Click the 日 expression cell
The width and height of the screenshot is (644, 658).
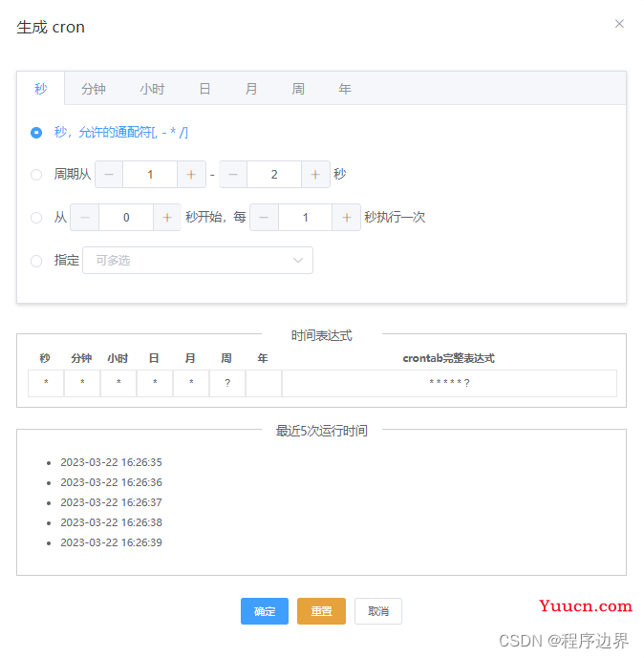pyautogui.click(x=155, y=383)
